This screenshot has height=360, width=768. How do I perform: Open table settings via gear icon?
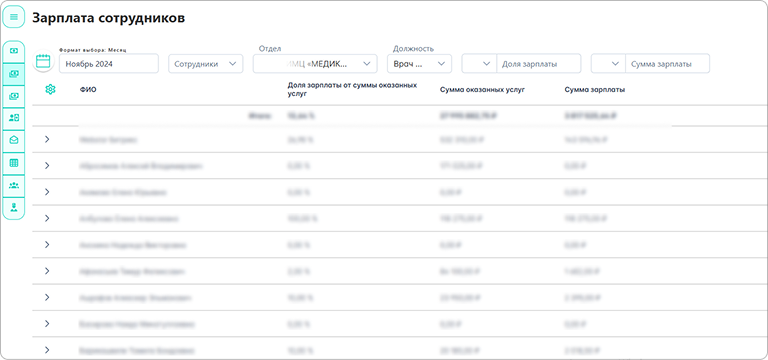coord(50,89)
